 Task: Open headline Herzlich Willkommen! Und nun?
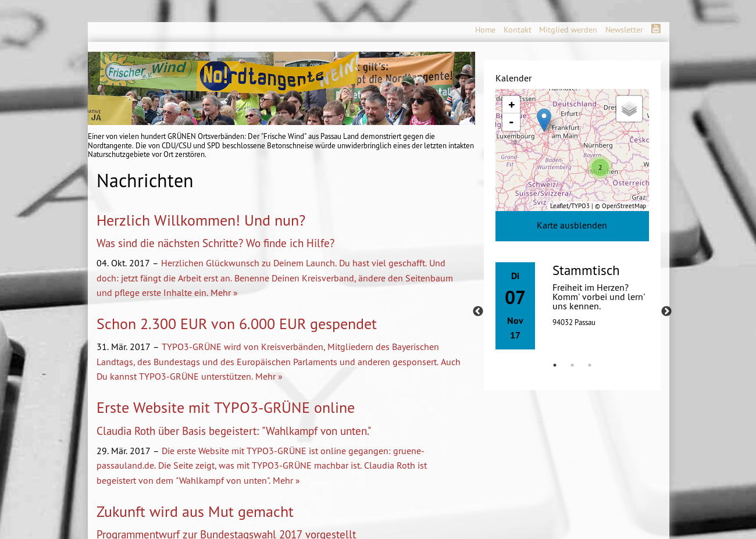click(x=201, y=220)
